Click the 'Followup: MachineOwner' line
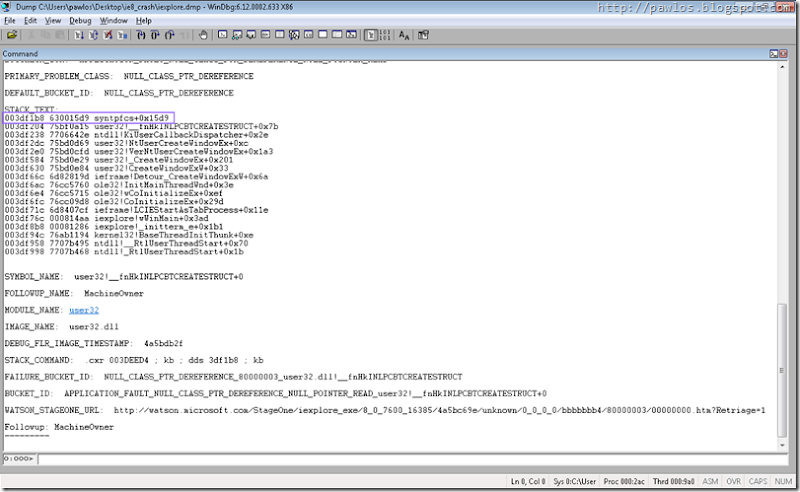 [x=59, y=427]
